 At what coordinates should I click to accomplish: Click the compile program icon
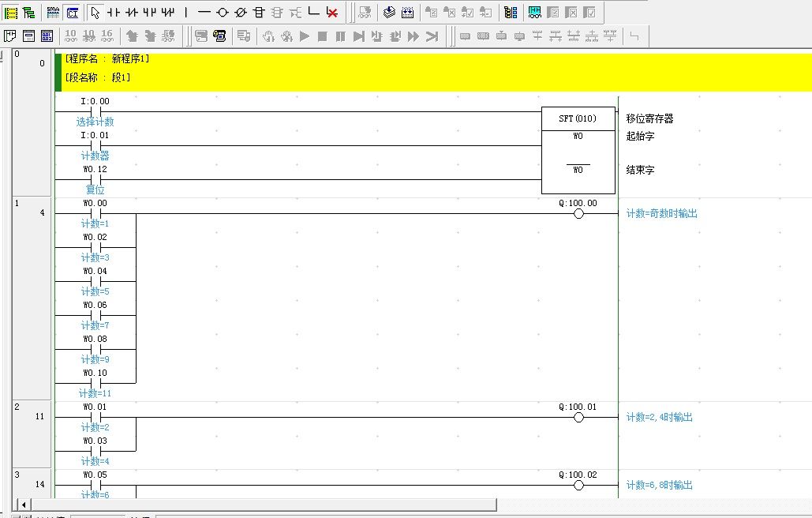click(x=390, y=13)
